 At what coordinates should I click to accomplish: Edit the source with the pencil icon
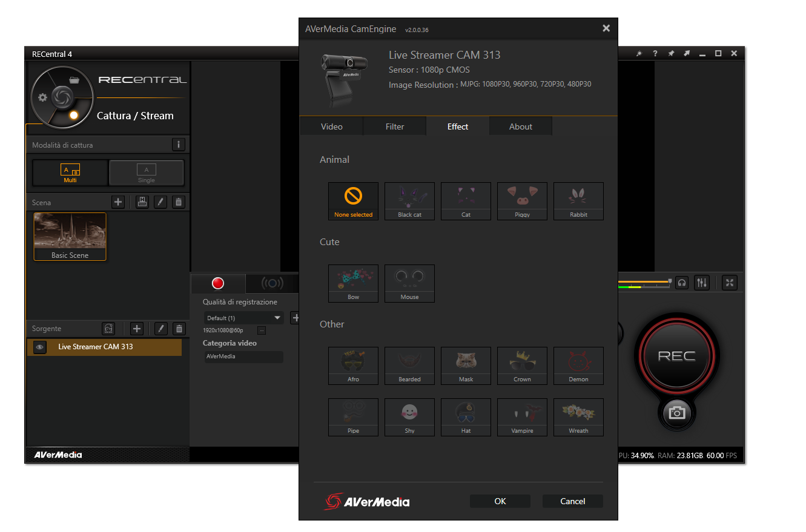[160, 329]
